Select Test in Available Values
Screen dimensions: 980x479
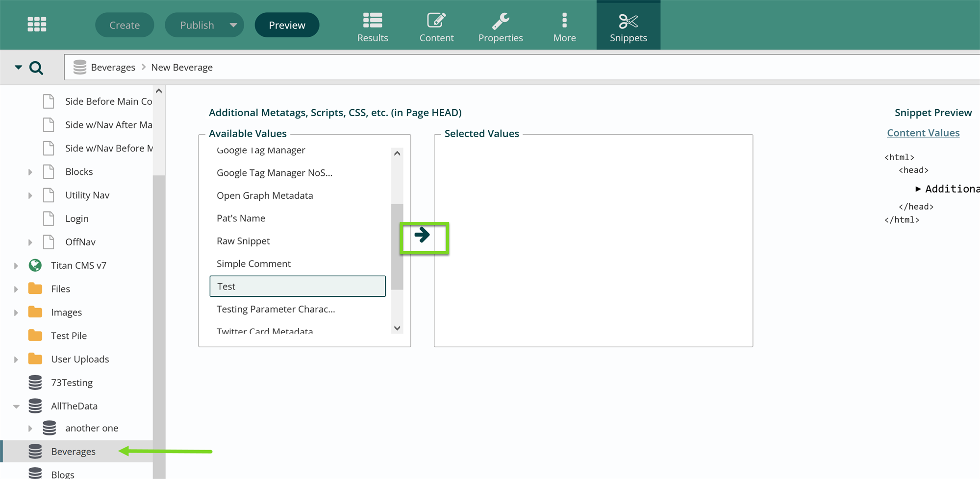click(x=298, y=286)
